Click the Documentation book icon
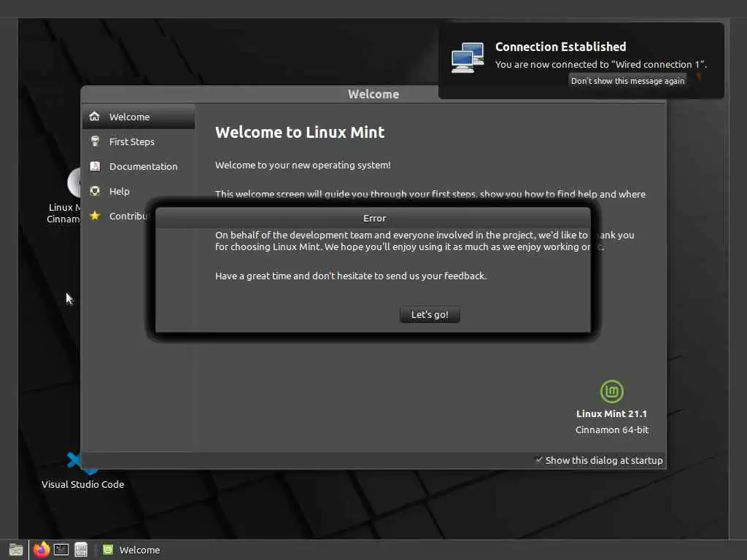747x560 pixels. coord(95,166)
